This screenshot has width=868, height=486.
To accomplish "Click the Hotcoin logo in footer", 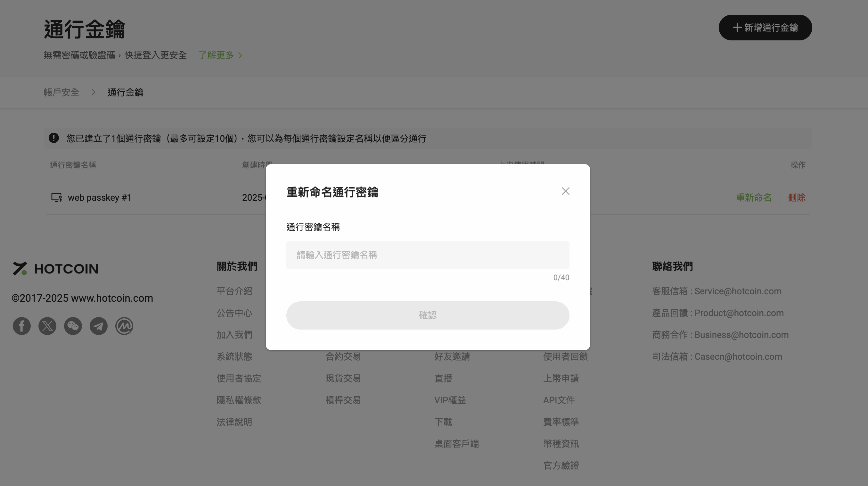I will click(56, 268).
